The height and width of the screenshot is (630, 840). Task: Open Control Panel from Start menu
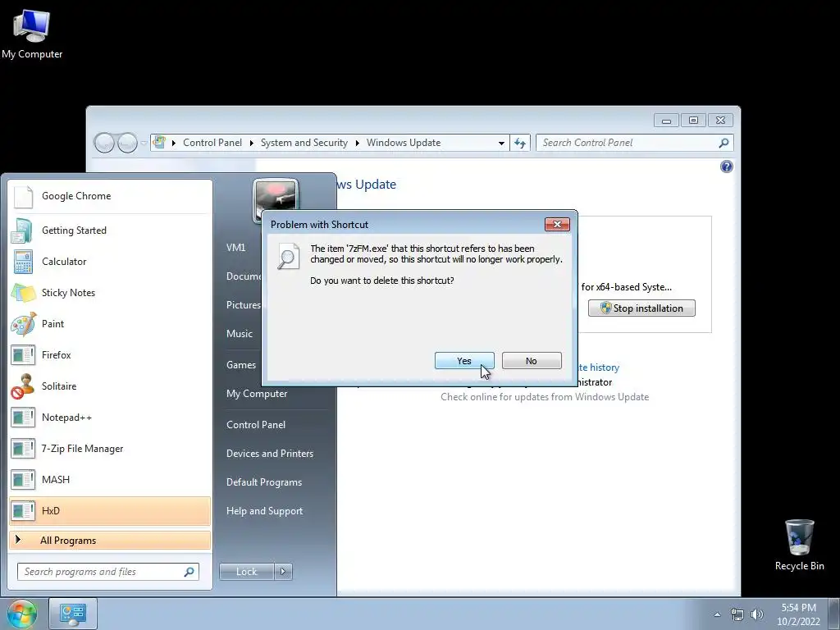click(256, 425)
